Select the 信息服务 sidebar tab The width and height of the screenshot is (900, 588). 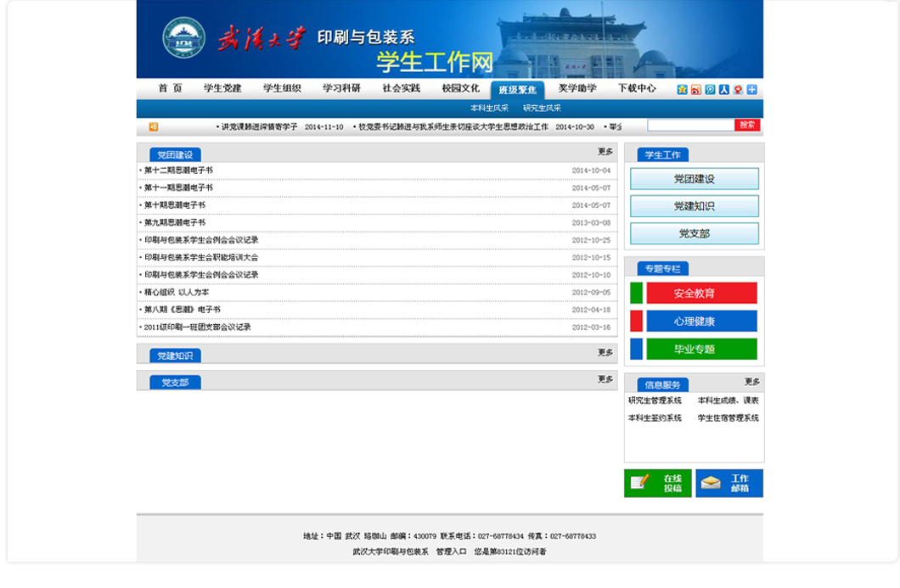coord(663,385)
